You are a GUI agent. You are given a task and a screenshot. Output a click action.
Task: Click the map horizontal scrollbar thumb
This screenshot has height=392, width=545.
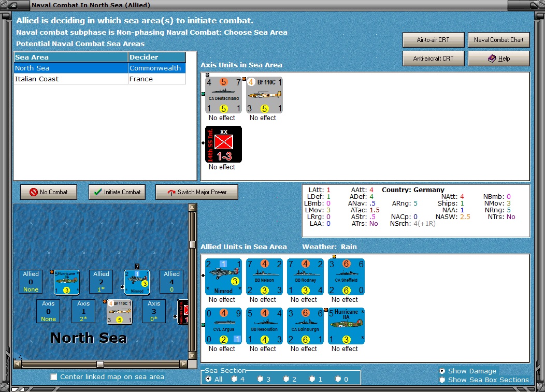(x=100, y=364)
